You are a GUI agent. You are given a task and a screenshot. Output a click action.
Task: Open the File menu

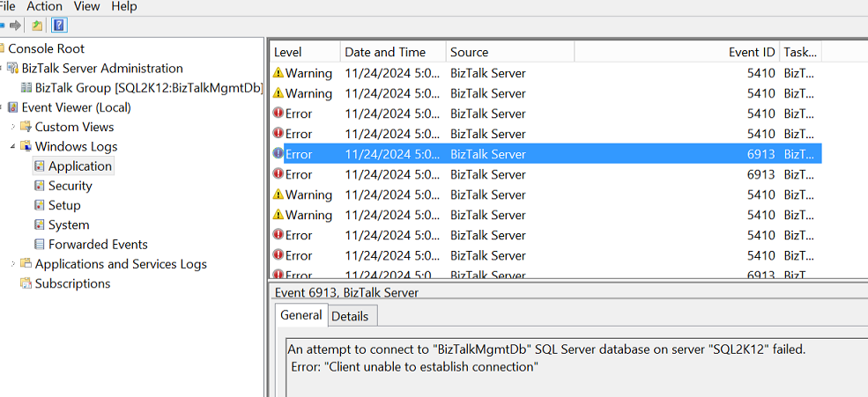pyautogui.click(x=7, y=7)
